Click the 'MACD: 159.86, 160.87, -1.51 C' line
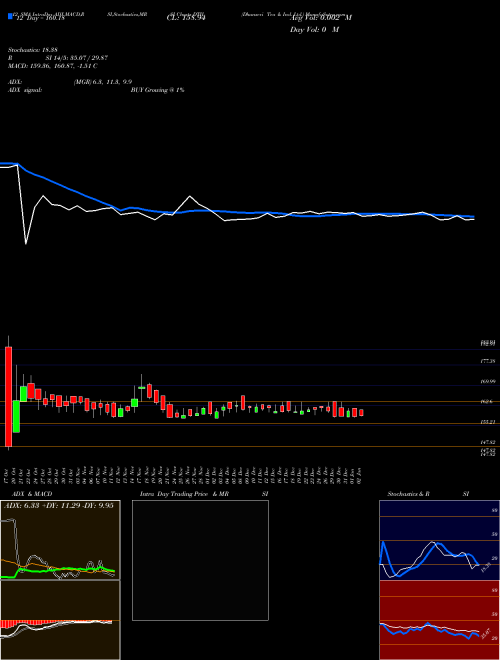This screenshot has width=500, height=660. 53,66
